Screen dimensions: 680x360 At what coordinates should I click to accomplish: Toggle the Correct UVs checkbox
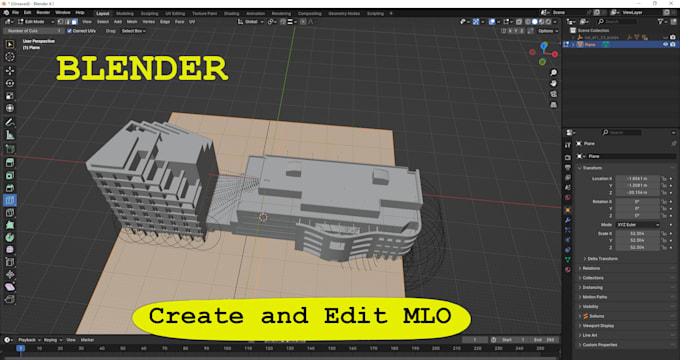[69, 31]
